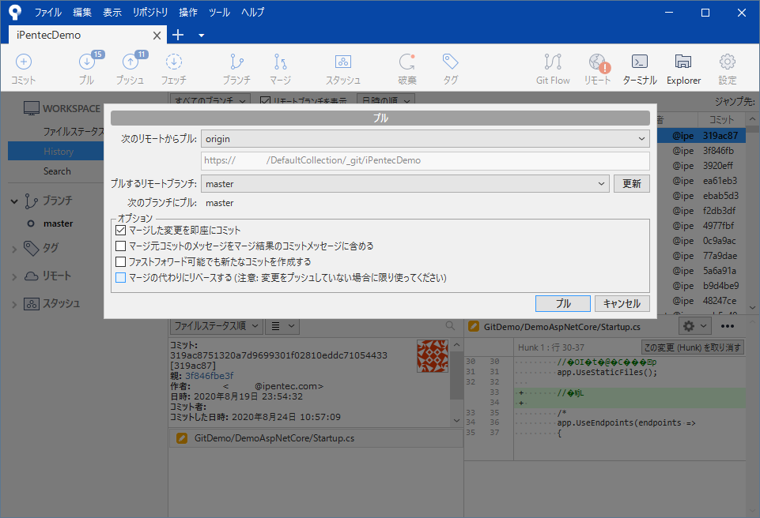Enable ファストフォワード可能でも新たなコミット checkbox
The image size is (760, 518).
click(121, 262)
